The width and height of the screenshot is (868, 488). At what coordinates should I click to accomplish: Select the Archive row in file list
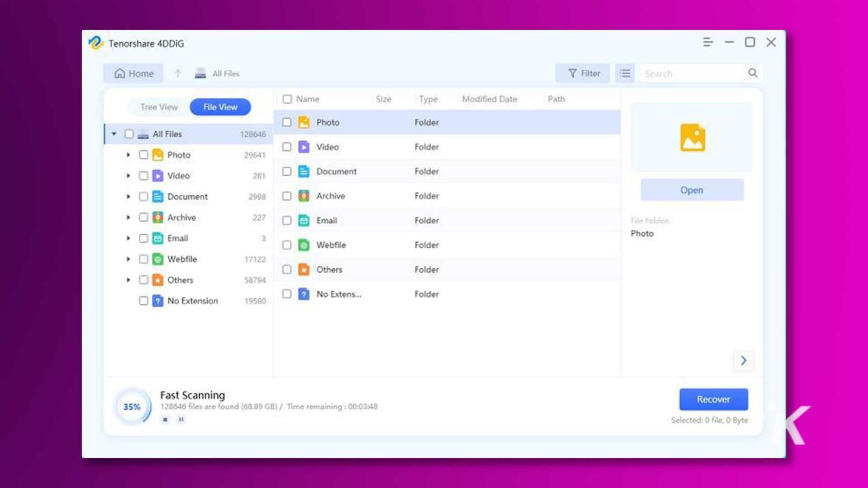click(448, 196)
